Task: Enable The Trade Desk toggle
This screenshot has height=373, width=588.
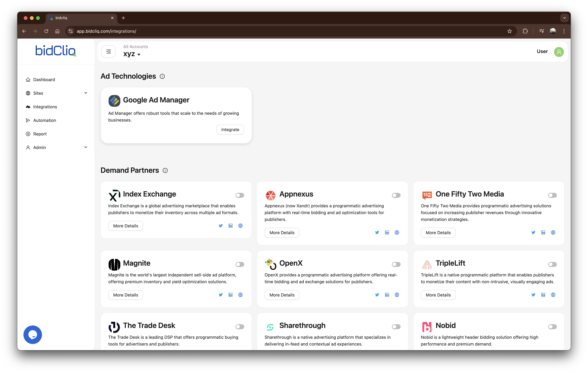Action: (240, 327)
